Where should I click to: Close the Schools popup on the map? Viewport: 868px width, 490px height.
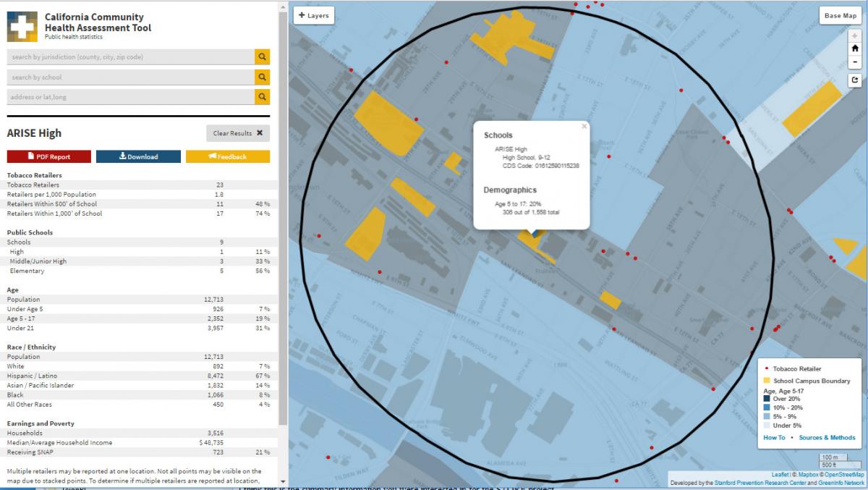coord(584,126)
